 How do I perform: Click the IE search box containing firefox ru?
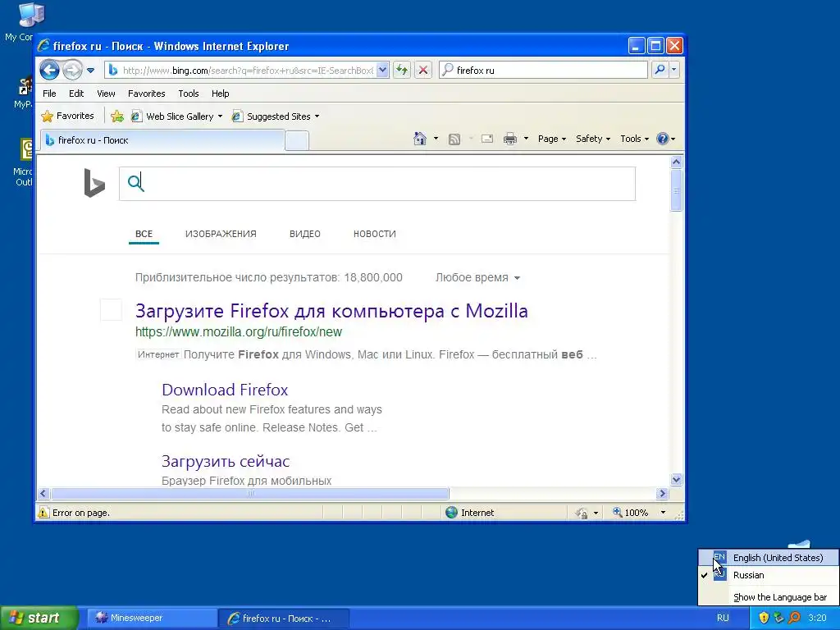point(543,71)
